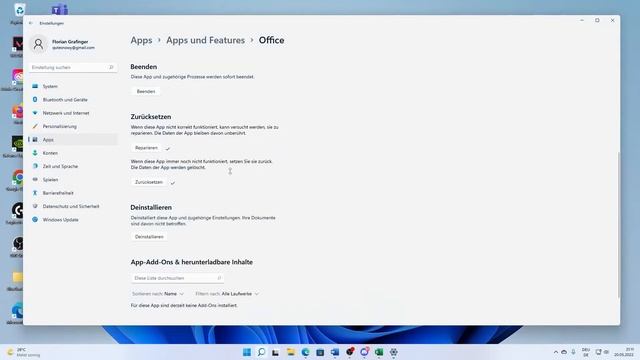The image size is (640, 360).
Task: Open Bluetooth und Geräte settings
Action: pos(73,100)
